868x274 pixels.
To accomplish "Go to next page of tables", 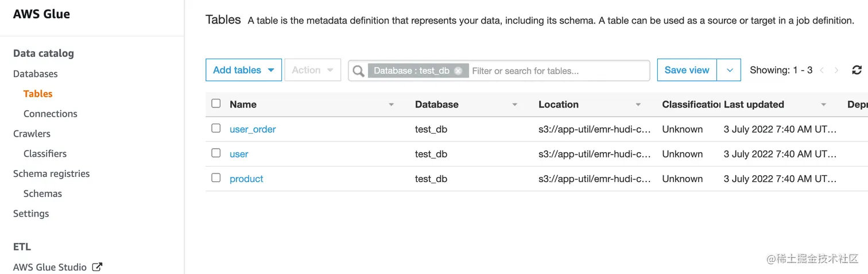I will (836, 70).
